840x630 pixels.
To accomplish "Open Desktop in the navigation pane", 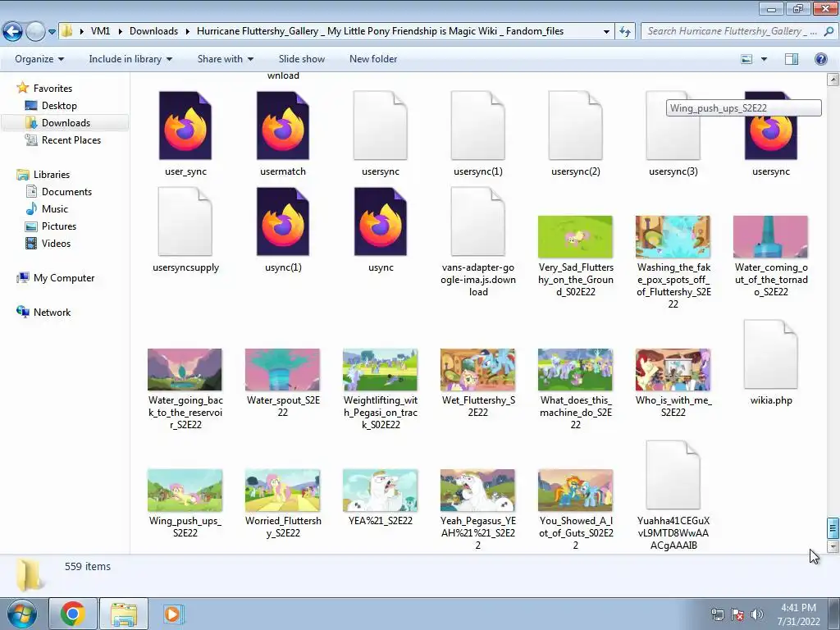I will click(x=59, y=106).
